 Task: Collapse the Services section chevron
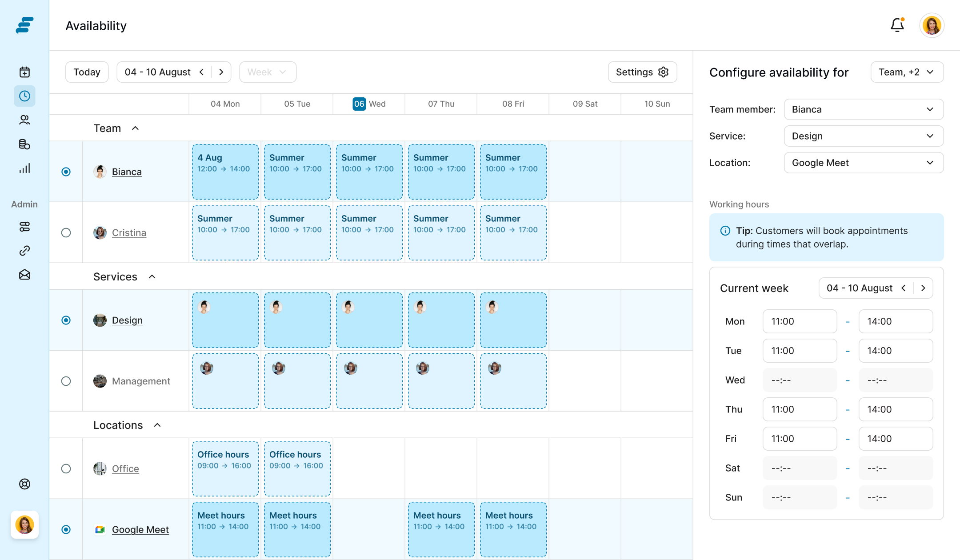pyautogui.click(x=152, y=276)
